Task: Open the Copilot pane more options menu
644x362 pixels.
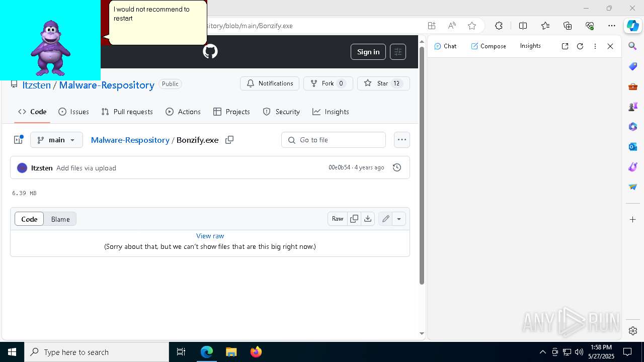Action: point(595,46)
